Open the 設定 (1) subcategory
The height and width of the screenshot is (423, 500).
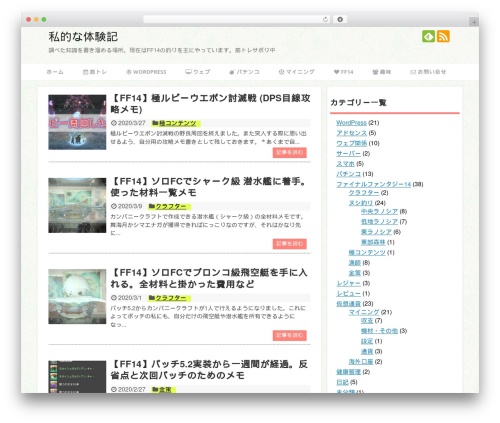[x=367, y=341]
